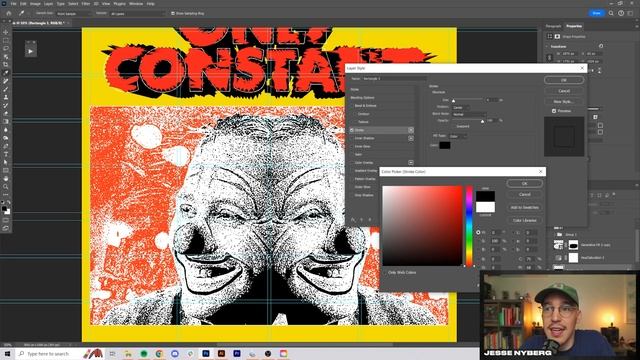Select the Object Selection tool
Screen dimensions: 640x360
pos(6,57)
